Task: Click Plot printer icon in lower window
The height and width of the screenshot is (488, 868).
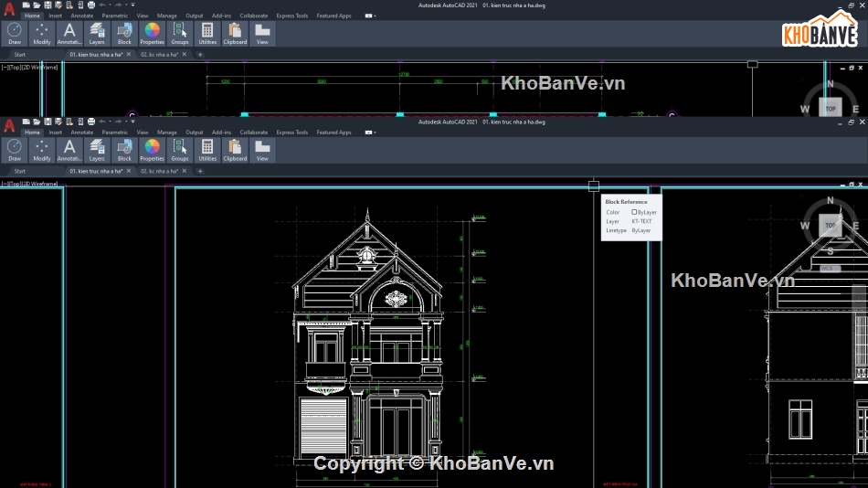Action: pyautogui.click(x=91, y=122)
